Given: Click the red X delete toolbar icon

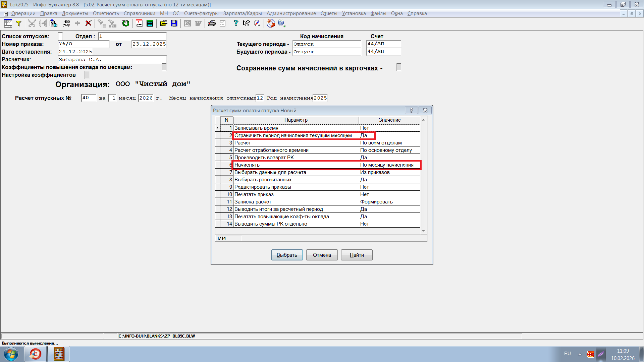Looking at the screenshot, I should [x=88, y=23].
